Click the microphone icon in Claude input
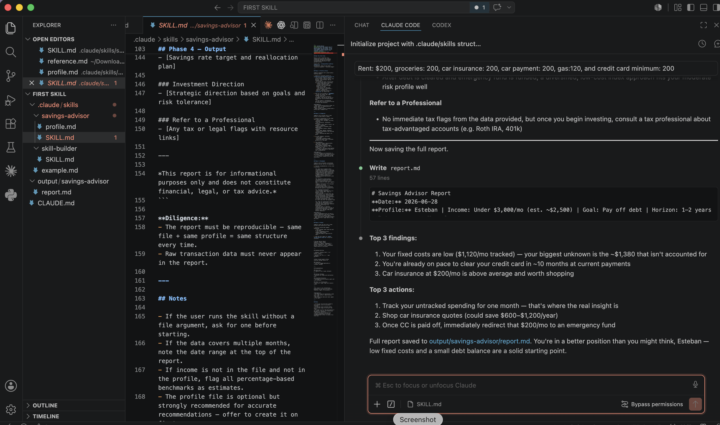This screenshot has width=720, height=425. [x=695, y=385]
